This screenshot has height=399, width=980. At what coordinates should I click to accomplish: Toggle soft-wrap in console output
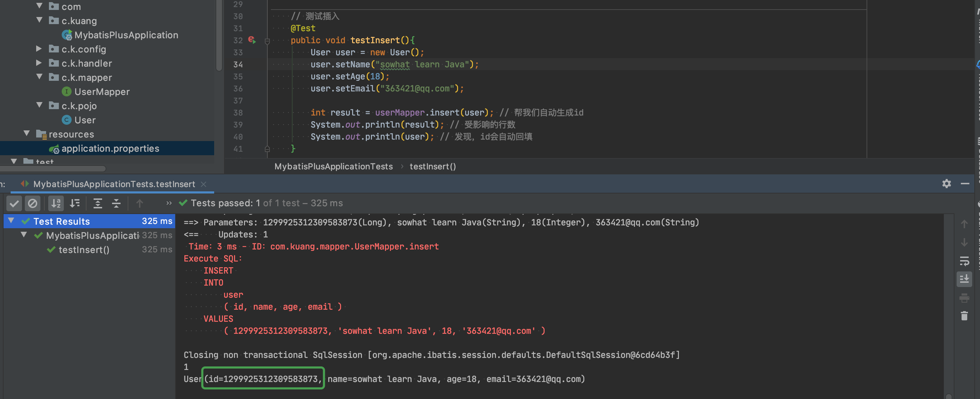[964, 261]
